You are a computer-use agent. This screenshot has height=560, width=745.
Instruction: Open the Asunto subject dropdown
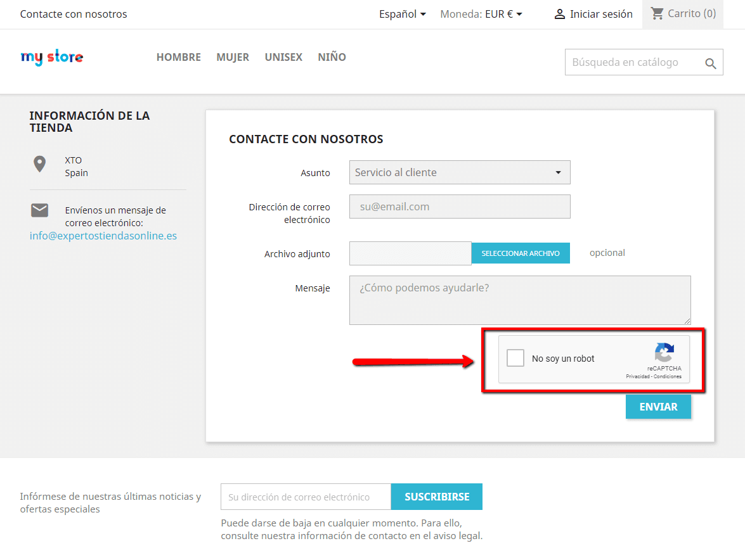click(460, 172)
